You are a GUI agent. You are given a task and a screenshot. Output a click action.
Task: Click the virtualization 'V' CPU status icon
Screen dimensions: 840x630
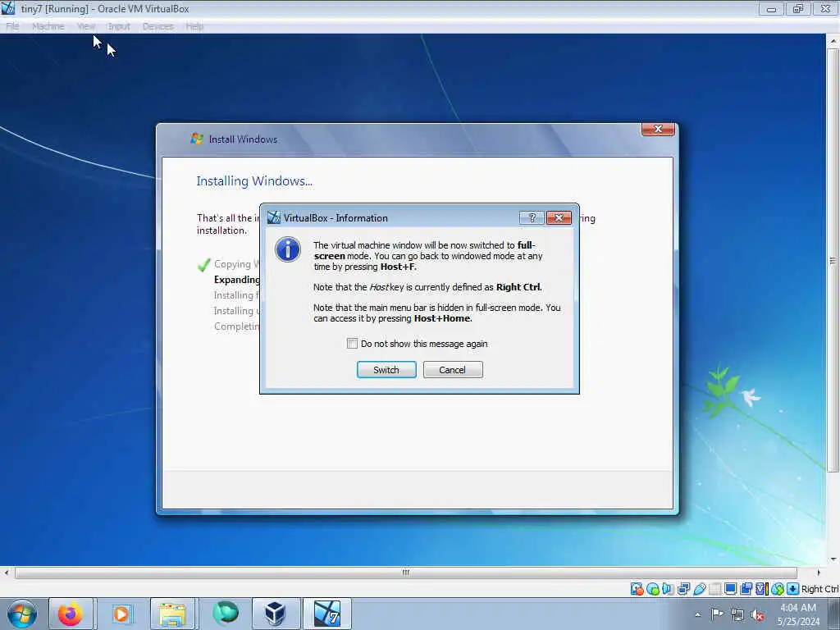762,589
